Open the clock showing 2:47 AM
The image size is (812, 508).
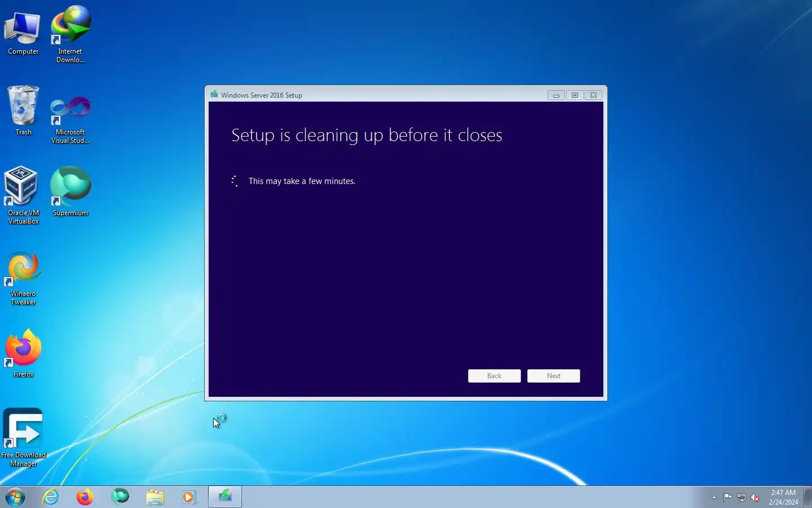[x=783, y=497]
